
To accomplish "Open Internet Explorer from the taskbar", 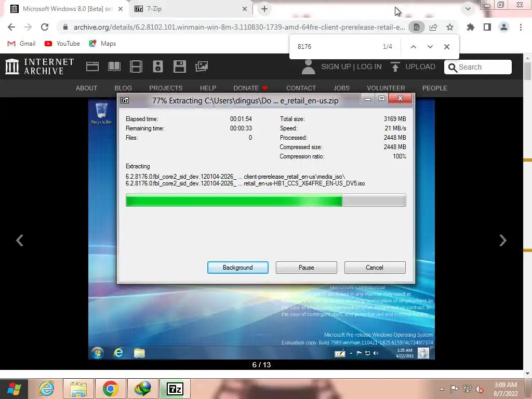I will click(x=46, y=389).
